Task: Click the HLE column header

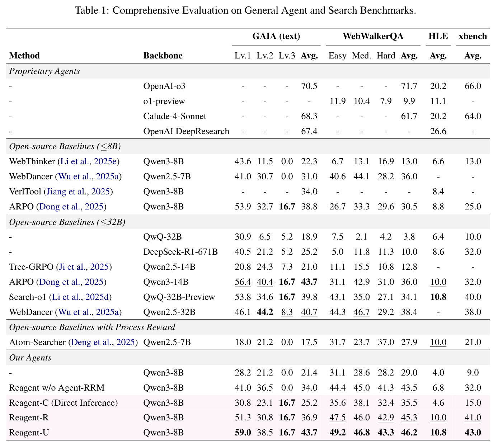Action: (438, 36)
